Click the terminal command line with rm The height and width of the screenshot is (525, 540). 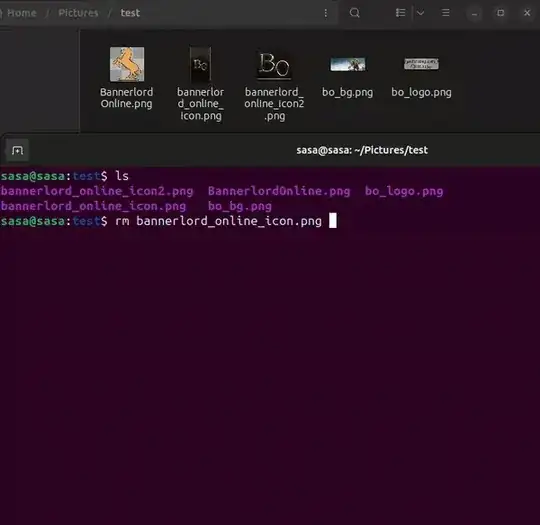pos(169,221)
